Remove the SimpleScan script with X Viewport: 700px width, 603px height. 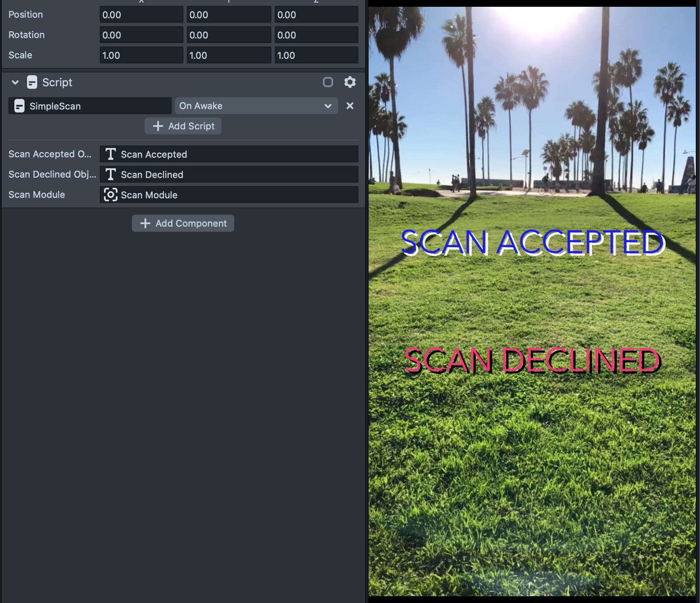(350, 106)
